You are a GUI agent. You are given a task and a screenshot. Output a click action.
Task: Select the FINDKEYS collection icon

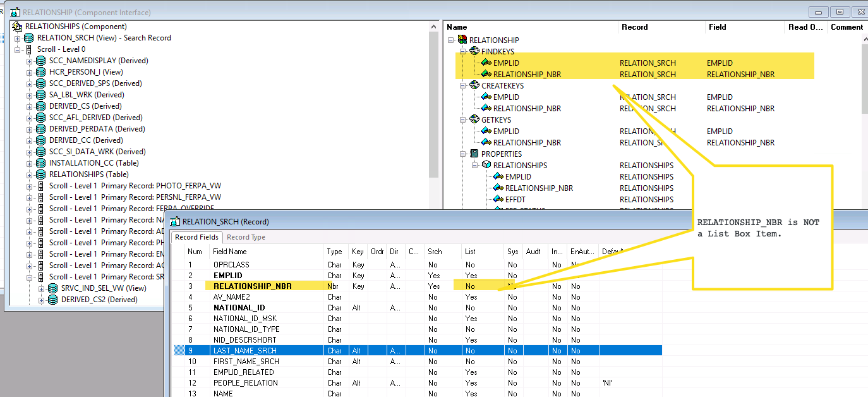[x=474, y=51]
